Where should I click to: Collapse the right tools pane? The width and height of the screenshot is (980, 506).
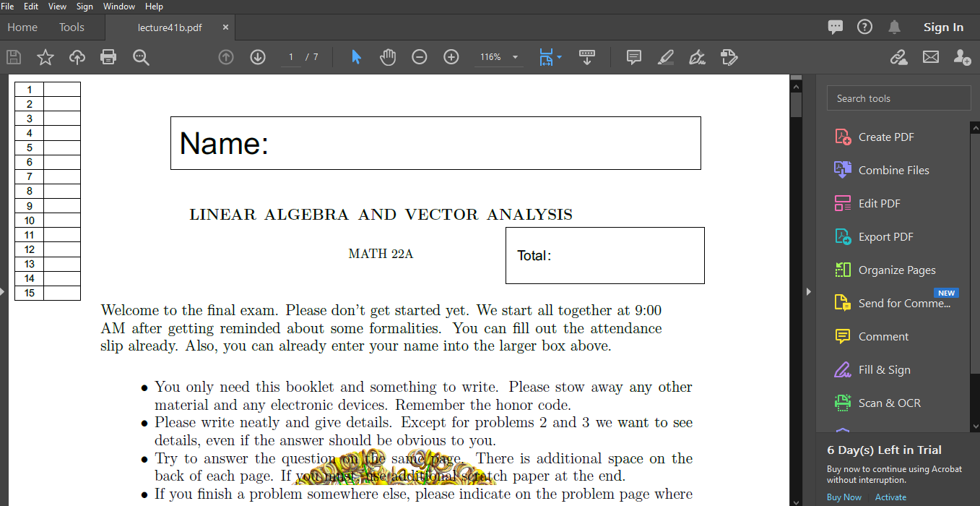(x=809, y=291)
